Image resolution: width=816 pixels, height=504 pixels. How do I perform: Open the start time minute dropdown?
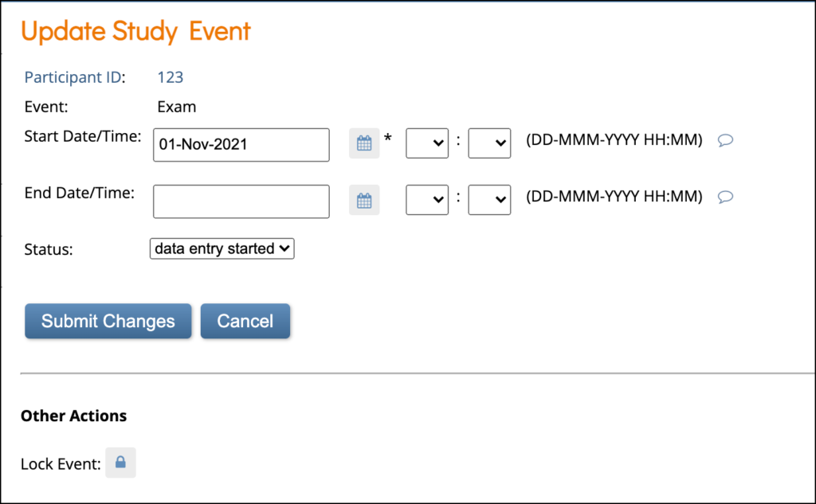(489, 143)
